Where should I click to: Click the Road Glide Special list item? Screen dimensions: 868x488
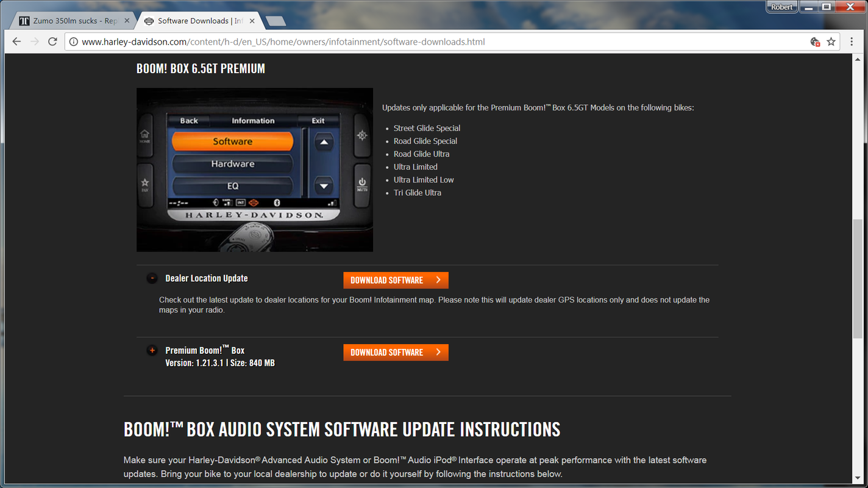(x=425, y=141)
